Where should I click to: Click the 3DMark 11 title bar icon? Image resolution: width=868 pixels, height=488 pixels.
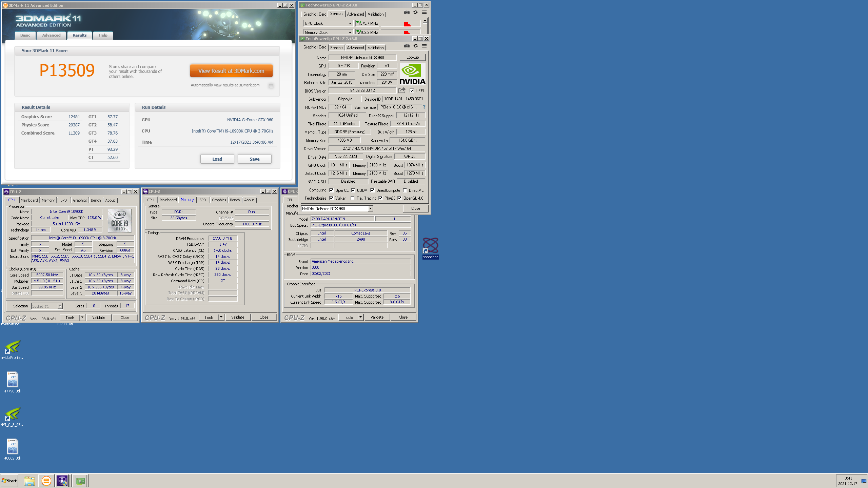[x=5, y=5]
